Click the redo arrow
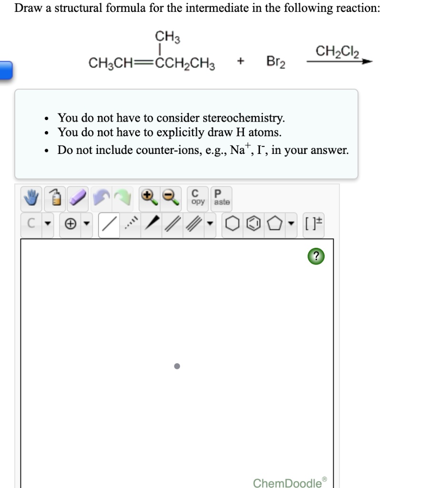448x488 pixels. pos(123,197)
